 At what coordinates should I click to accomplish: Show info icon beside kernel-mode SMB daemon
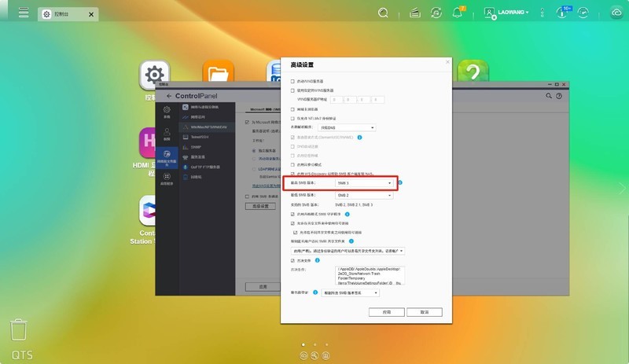pos(347,215)
